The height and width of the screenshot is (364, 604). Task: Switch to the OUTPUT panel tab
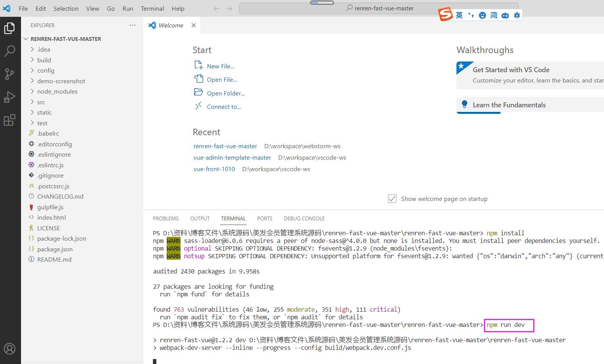(200, 218)
